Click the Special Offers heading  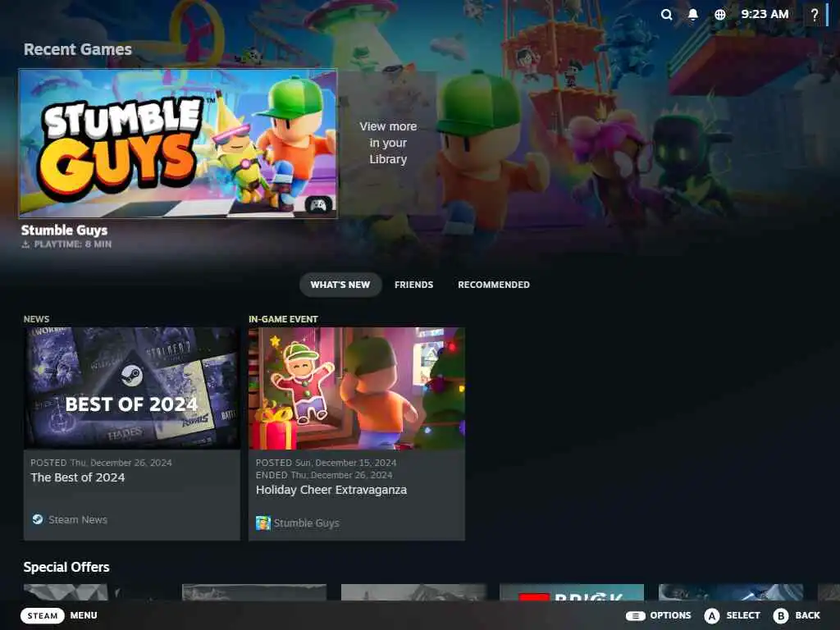[66, 567]
